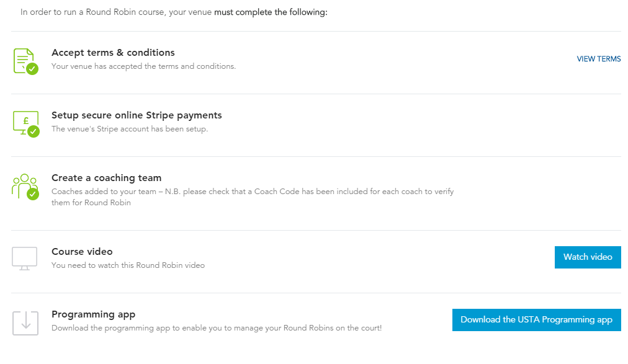Click the Stripe account setup status text
The height and width of the screenshot is (364, 628).
[130, 129]
